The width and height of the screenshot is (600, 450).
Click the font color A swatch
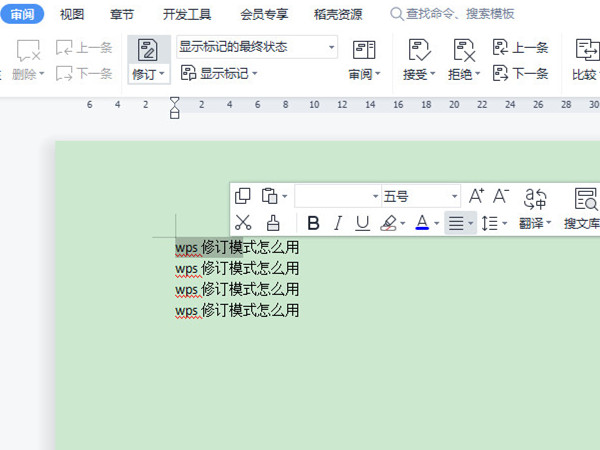(422, 223)
